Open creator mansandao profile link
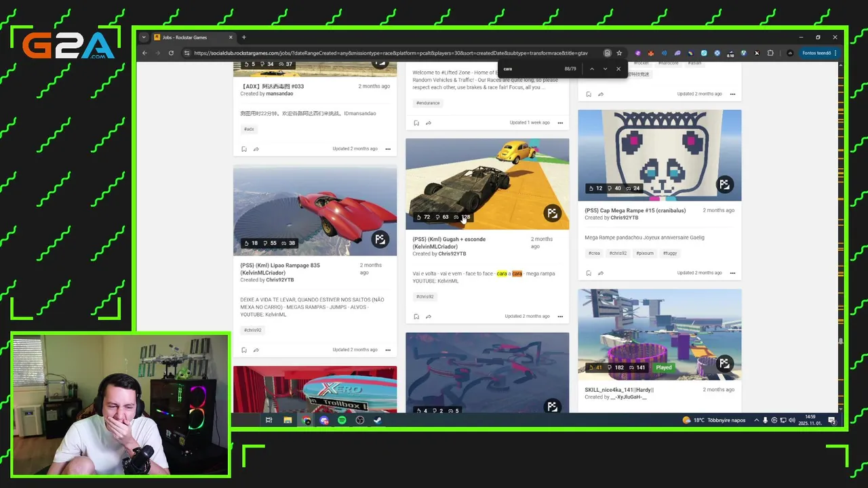868x488 pixels. (279, 94)
